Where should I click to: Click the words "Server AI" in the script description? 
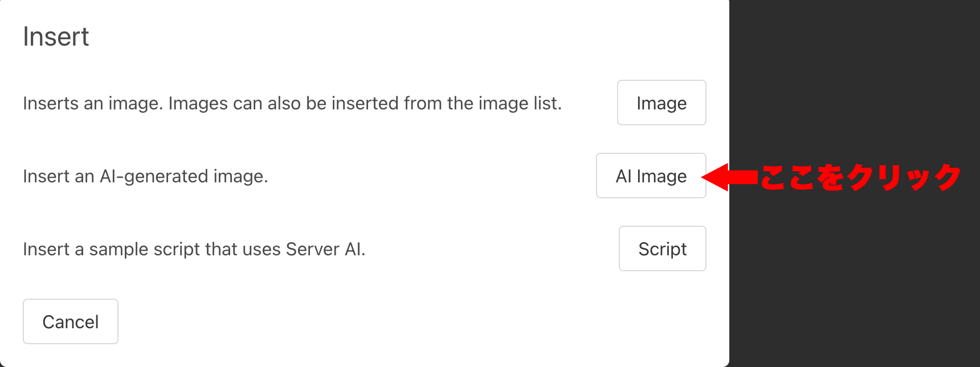point(325,249)
